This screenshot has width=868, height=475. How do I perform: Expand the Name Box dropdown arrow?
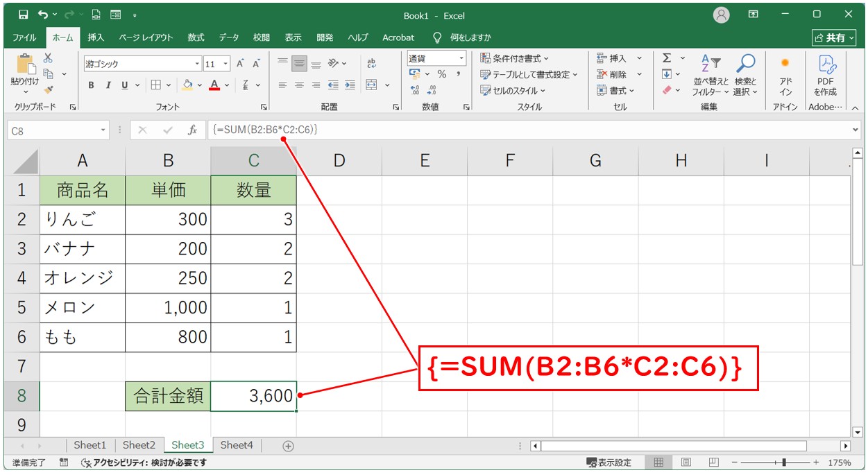point(103,130)
